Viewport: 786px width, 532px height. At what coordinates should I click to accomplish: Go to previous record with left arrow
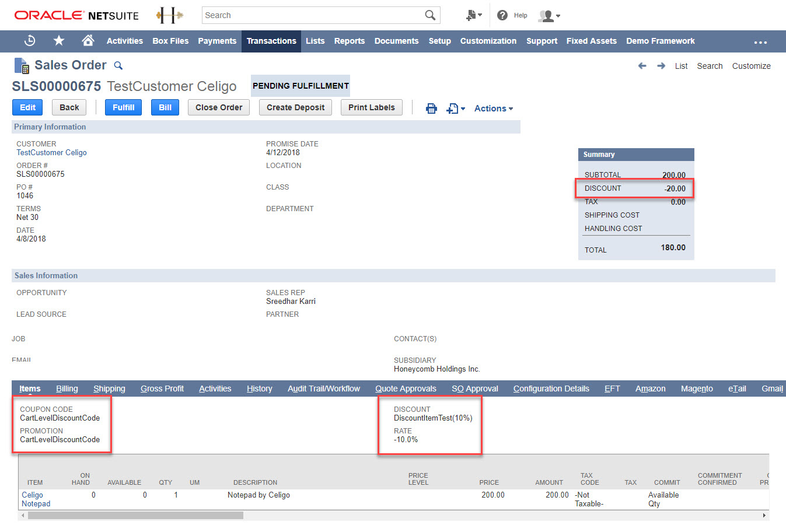(642, 66)
